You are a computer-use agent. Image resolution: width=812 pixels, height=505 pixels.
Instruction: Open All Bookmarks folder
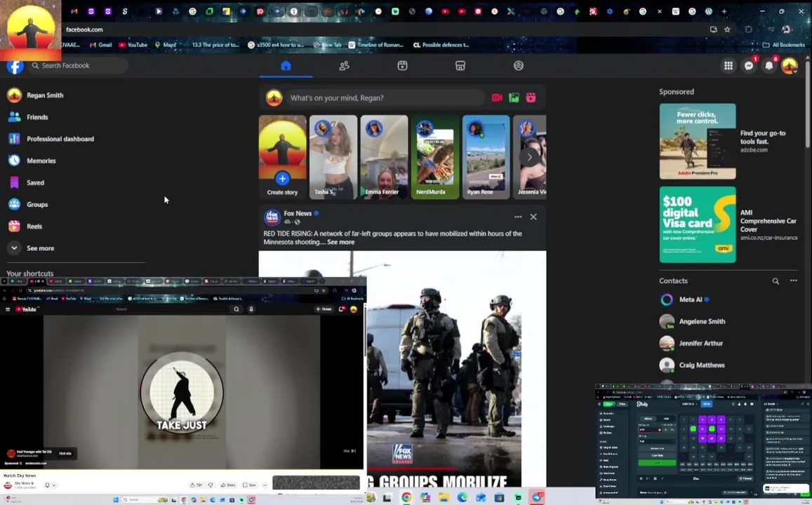pos(784,45)
